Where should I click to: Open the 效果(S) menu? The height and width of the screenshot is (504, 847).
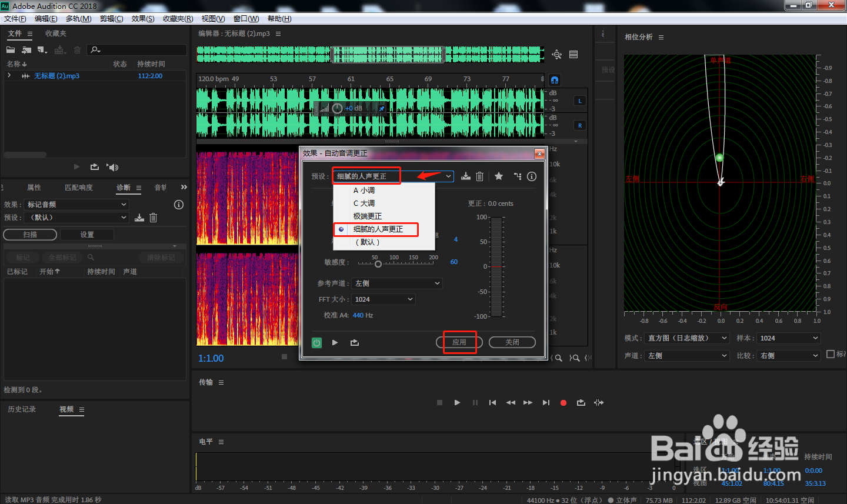pyautogui.click(x=143, y=19)
